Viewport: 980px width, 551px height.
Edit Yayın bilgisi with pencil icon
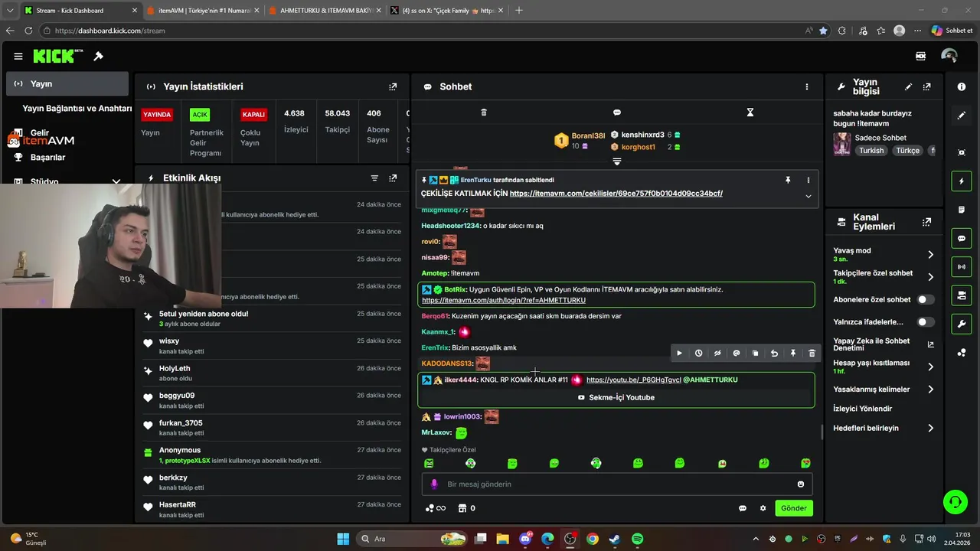pyautogui.click(x=908, y=87)
